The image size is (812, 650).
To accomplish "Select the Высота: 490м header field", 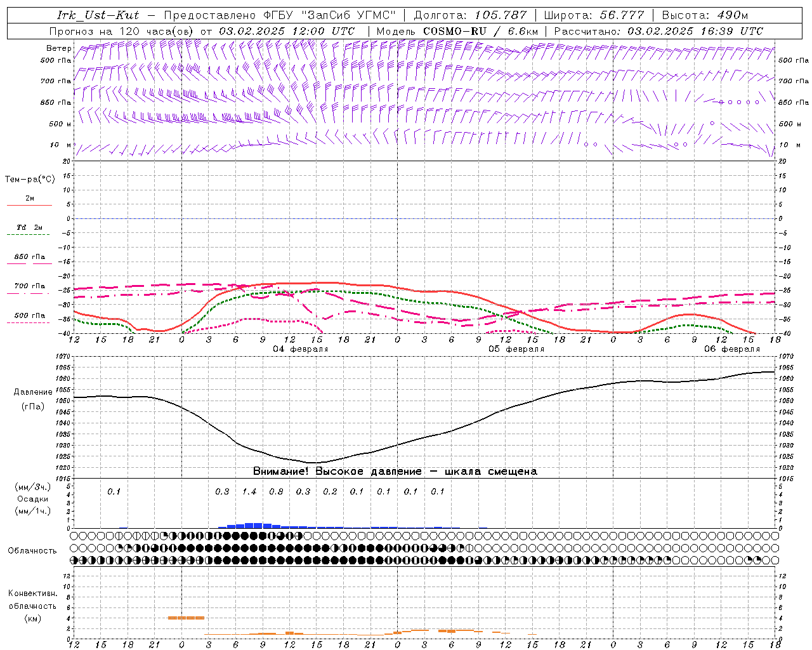I will [705, 15].
